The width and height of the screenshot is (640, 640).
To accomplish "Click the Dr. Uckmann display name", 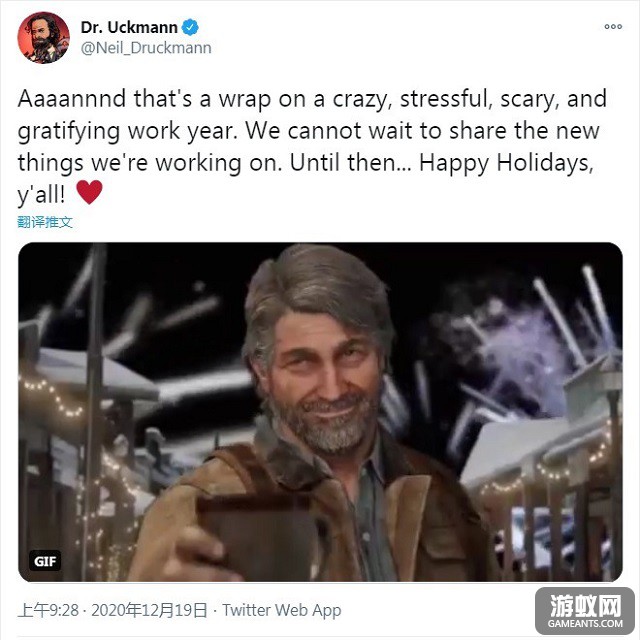I will coord(129,27).
